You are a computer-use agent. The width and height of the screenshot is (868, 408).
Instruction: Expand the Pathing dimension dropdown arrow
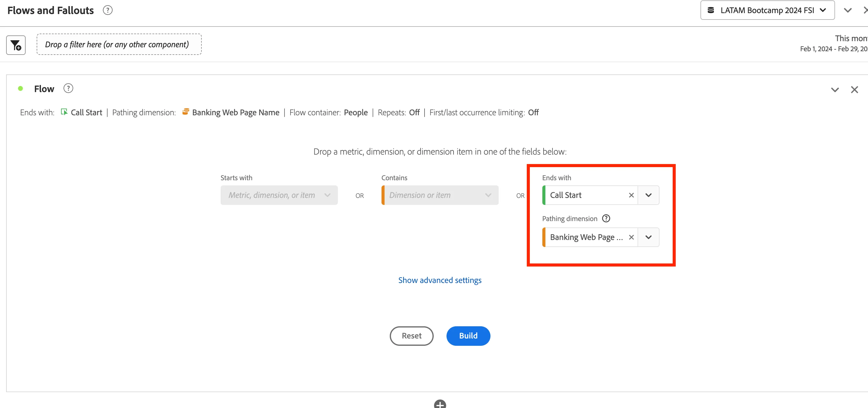tap(648, 237)
